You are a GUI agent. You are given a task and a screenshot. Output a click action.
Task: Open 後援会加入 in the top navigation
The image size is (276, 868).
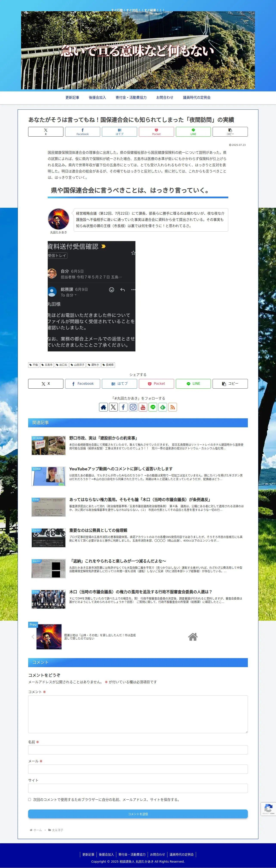tap(97, 97)
